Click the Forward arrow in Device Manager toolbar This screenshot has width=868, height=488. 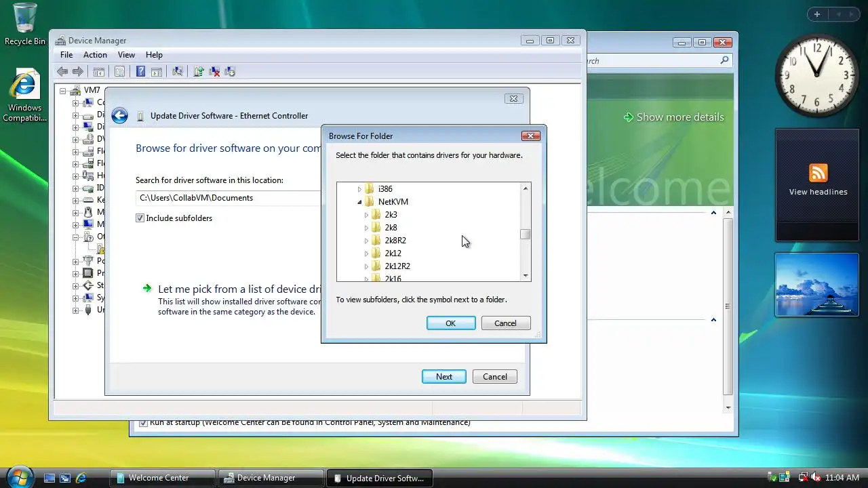[x=78, y=71]
